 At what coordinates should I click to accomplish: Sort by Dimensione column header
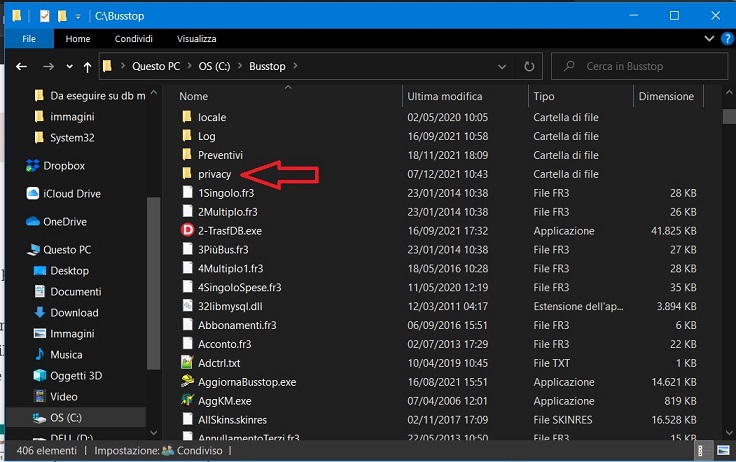[x=666, y=96]
